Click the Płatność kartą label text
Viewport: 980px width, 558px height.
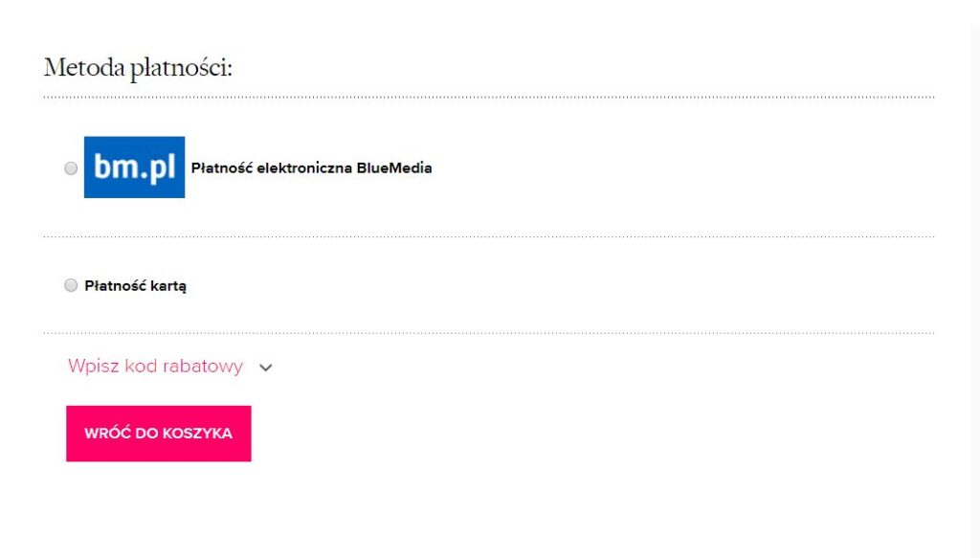click(136, 286)
